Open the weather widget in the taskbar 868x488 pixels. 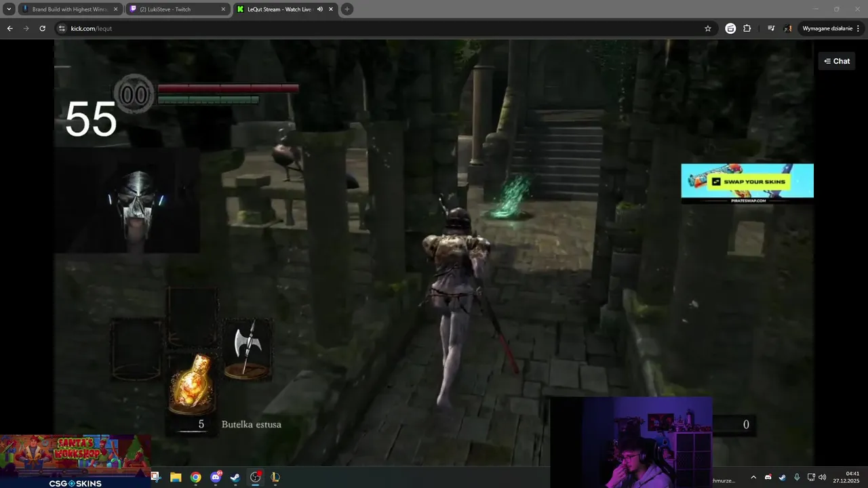724,481
